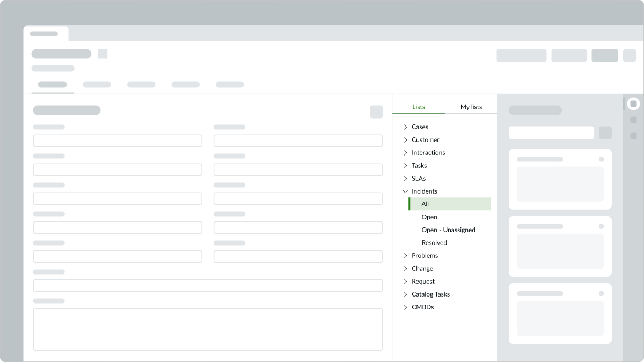Click the large text area at the form bottom
Image resolution: width=644 pixels, height=362 pixels.
coord(208,329)
